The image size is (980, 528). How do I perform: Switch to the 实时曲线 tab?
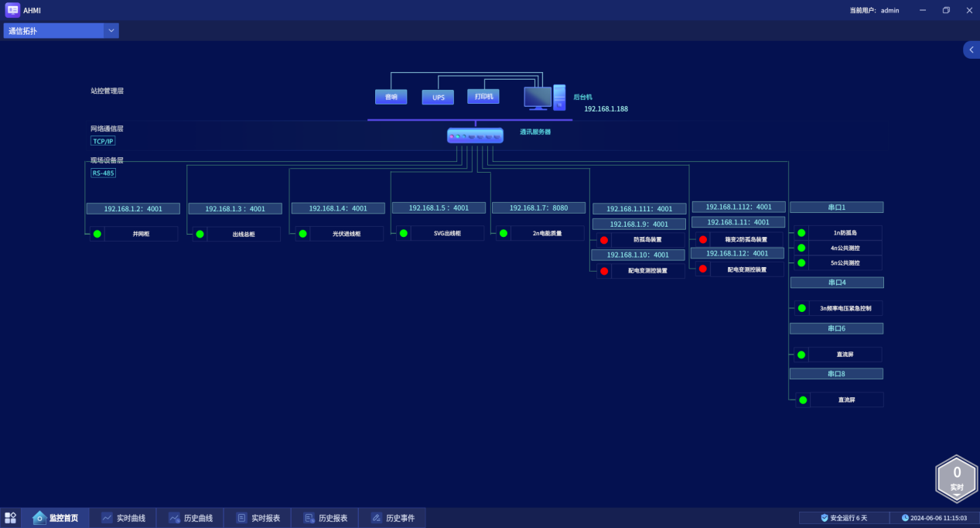coord(122,518)
